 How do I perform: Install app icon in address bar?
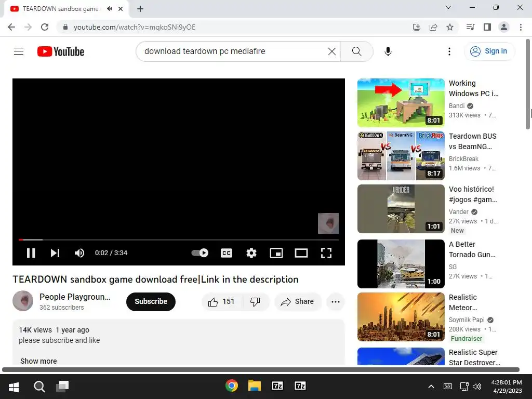tap(416, 27)
